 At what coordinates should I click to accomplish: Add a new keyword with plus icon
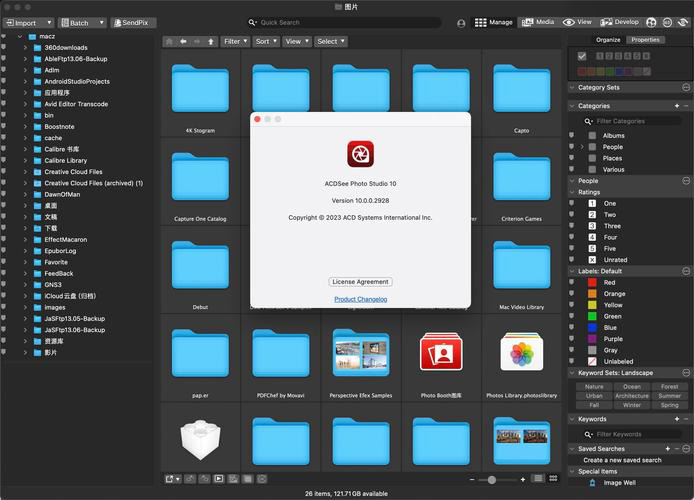coord(677,419)
